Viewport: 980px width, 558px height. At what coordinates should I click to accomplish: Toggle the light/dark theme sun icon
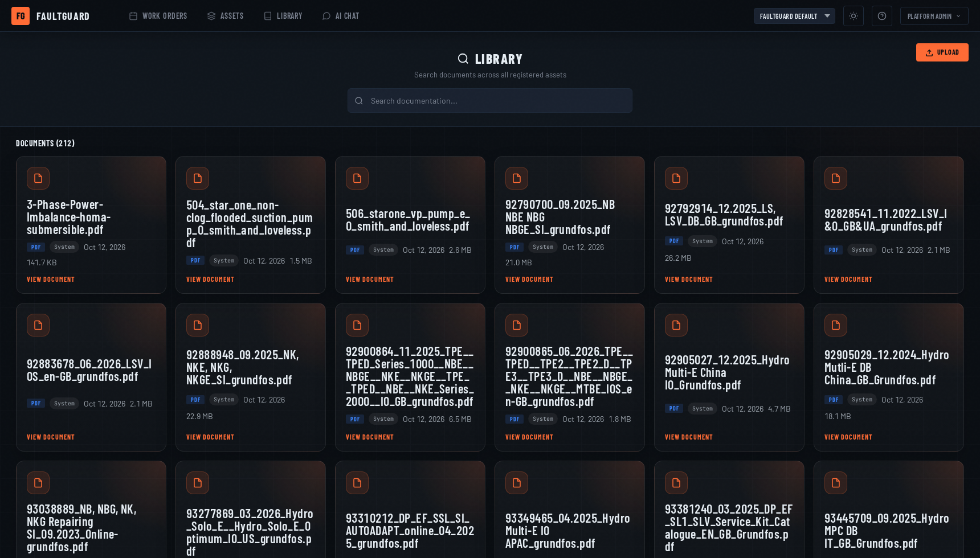(x=854, y=16)
